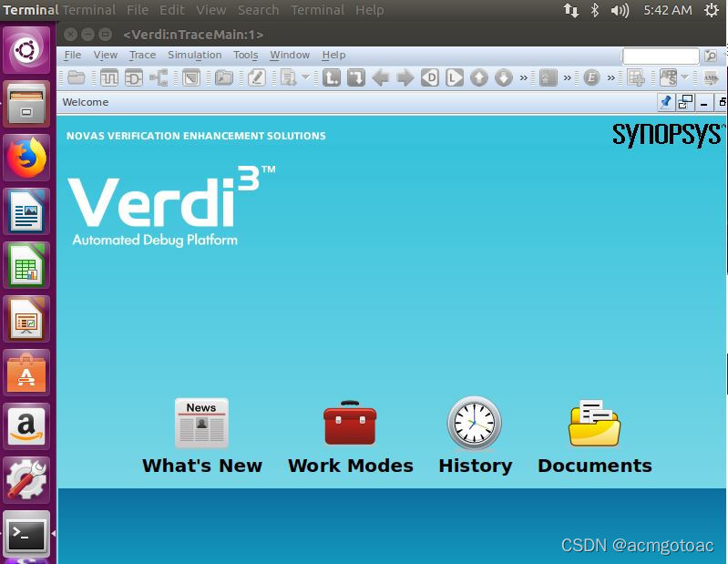The height and width of the screenshot is (564, 728).
Task: Open the Amazon dock launcher
Action: [x=26, y=426]
